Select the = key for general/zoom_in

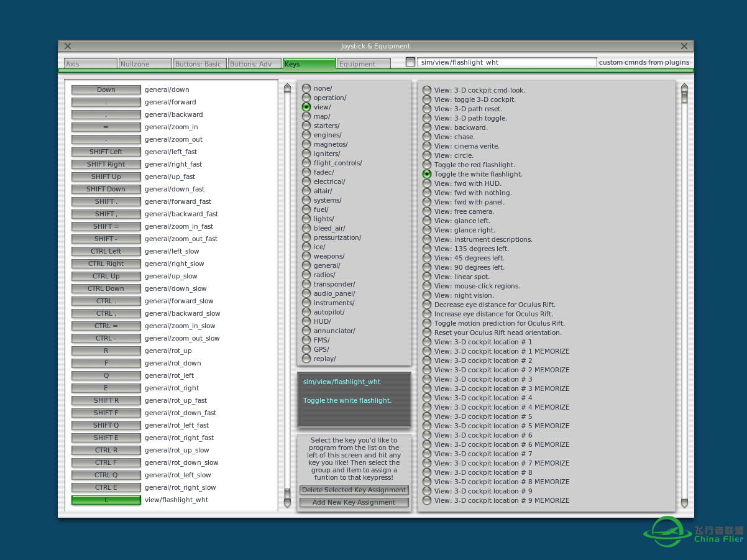[x=106, y=127]
